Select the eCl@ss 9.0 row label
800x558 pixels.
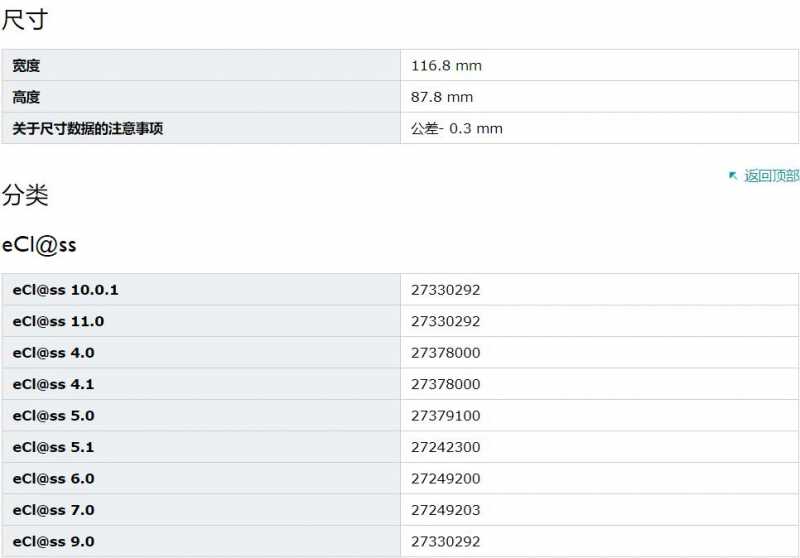coord(54,542)
